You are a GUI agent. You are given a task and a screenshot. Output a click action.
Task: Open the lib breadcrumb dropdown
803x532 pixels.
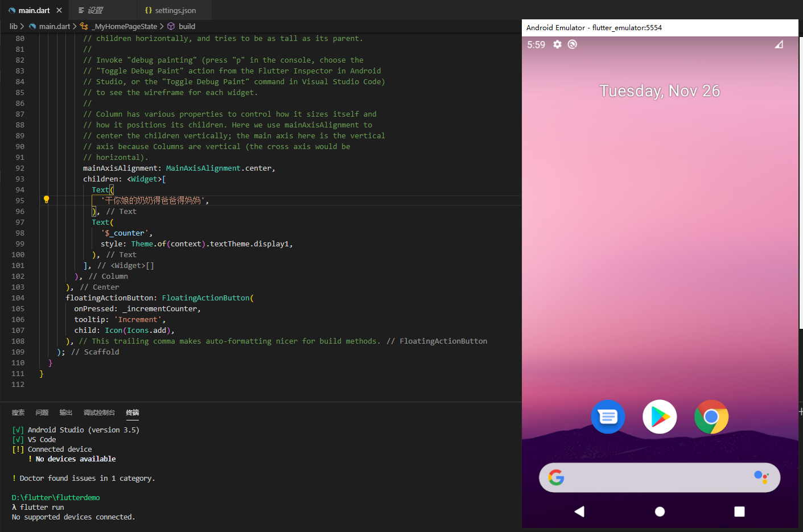click(13, 26)
